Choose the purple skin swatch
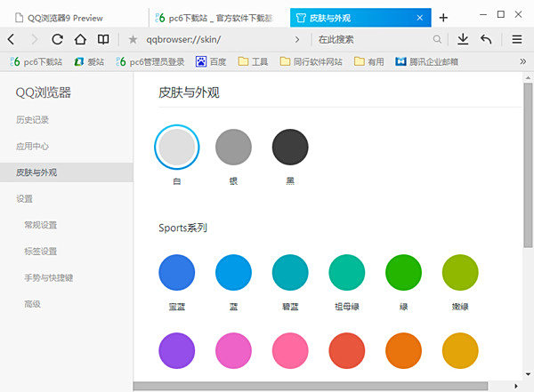Image resolution: width=534 pixels, height=392 pixels. coord(177,351)
